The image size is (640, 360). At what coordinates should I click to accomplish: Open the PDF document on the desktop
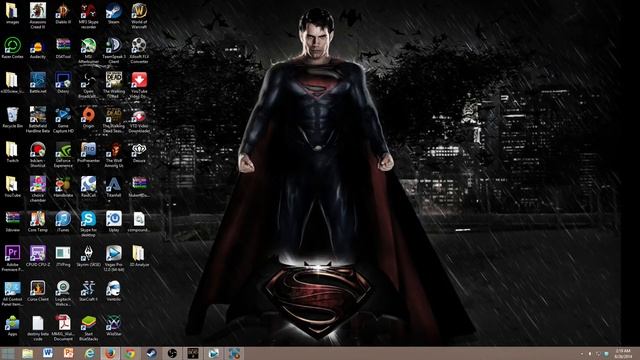pos(63,328)
